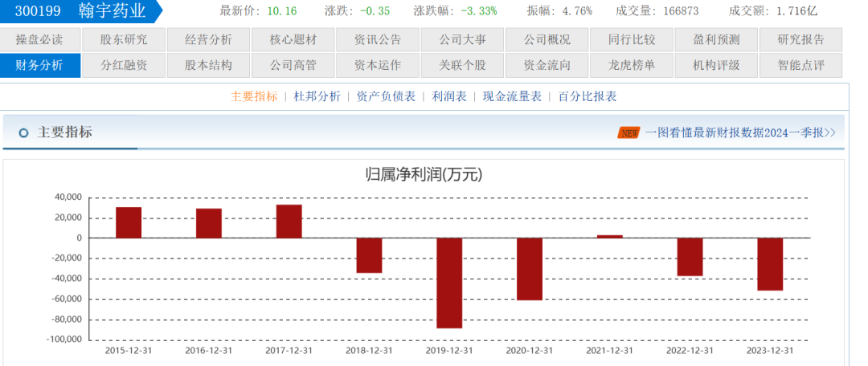
Task: Select the 股东研究 tab
Action: (x=124, y=40)
